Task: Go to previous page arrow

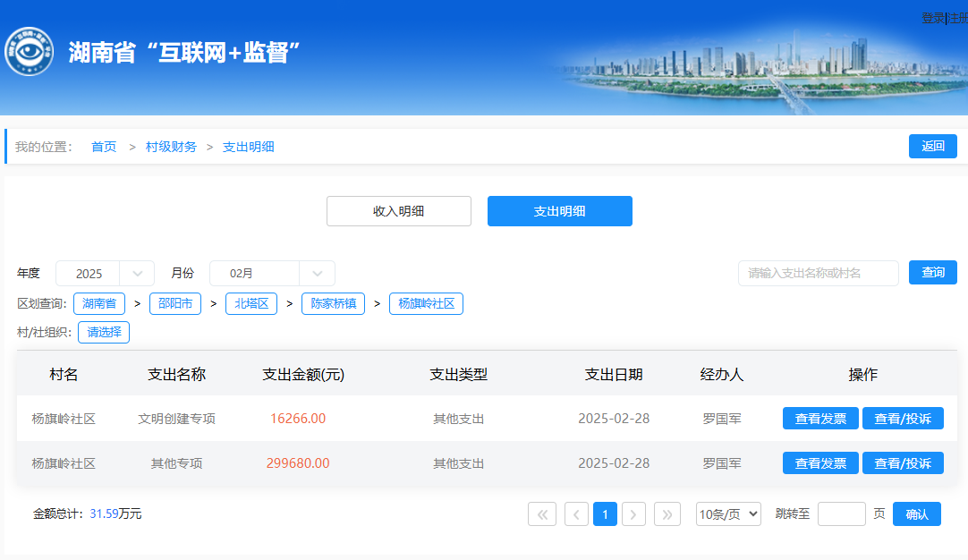Action: [x=576, y=514]
